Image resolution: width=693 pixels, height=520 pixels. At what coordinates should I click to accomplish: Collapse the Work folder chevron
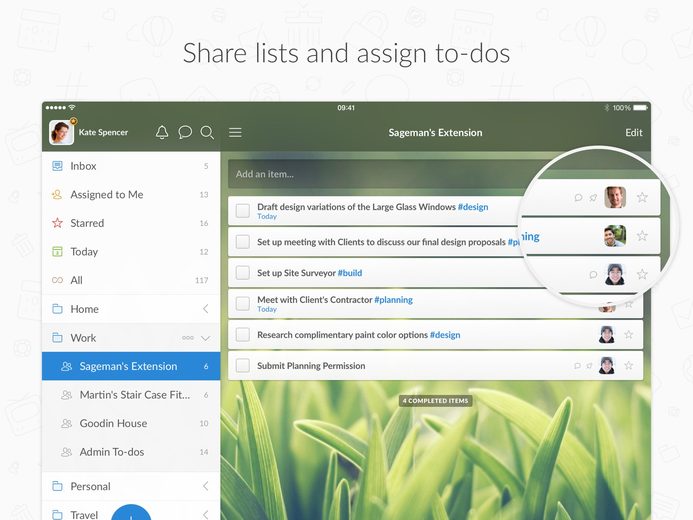click(x=205, y=338)
